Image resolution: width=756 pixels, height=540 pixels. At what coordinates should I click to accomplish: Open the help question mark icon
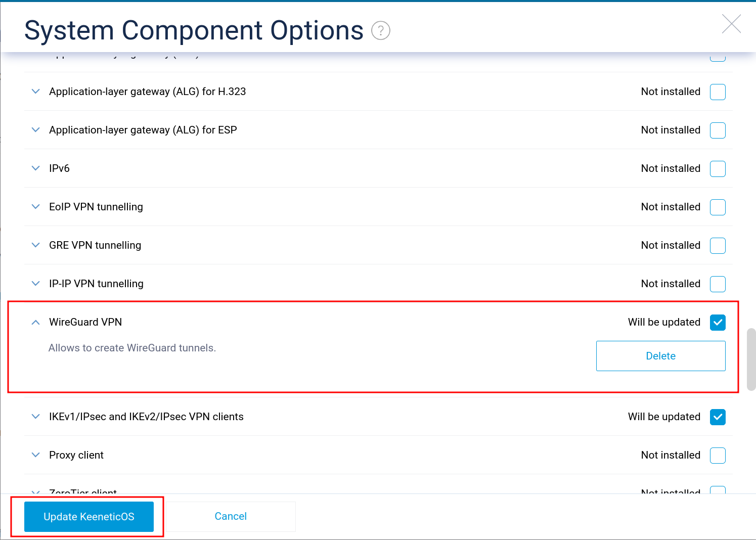[x=381, y=31]
